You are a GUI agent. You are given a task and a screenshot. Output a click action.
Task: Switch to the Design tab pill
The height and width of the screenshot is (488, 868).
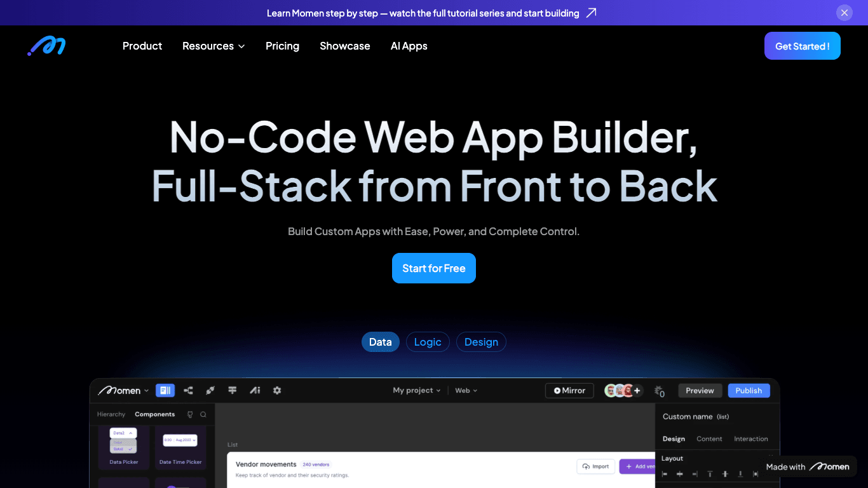(481, 342)
